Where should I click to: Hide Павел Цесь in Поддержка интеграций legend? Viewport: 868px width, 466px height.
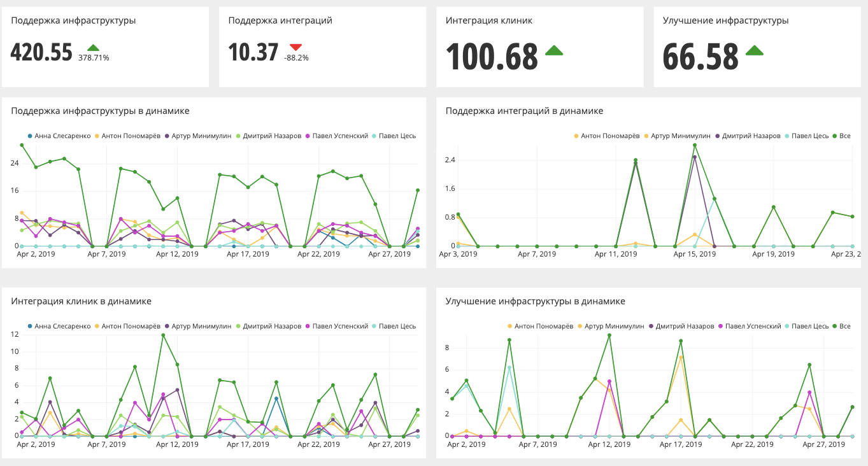[806, 136]
